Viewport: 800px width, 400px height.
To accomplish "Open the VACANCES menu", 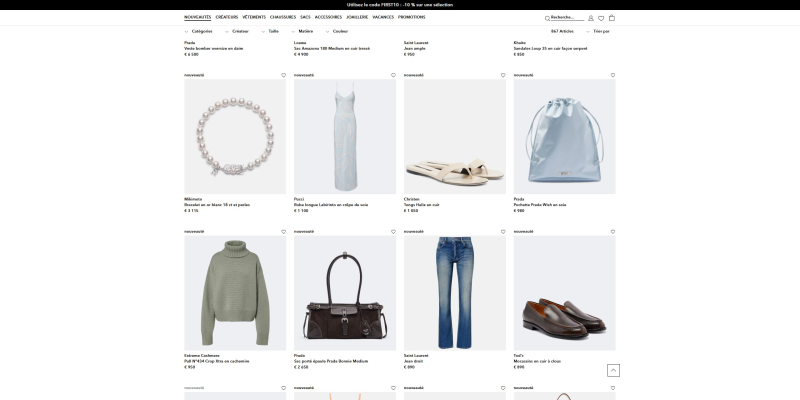I will (383, 17).
